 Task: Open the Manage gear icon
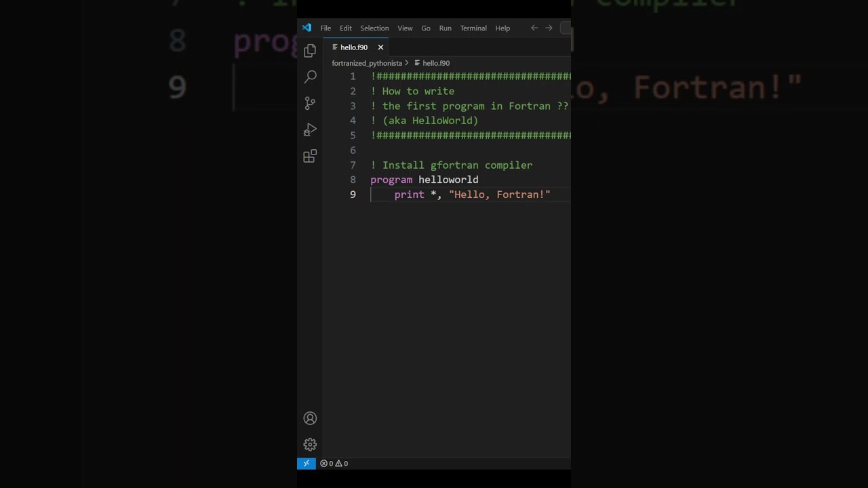(310, 445)
